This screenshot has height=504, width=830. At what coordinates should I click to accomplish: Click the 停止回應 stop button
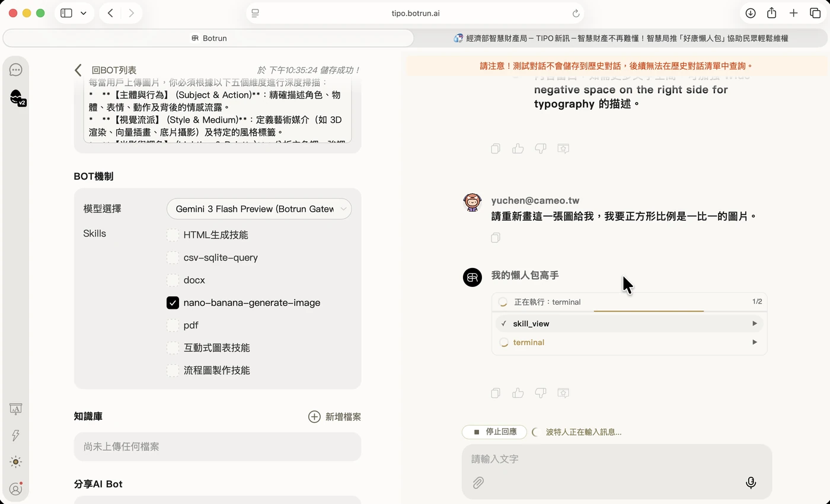(x=494, y=432)
